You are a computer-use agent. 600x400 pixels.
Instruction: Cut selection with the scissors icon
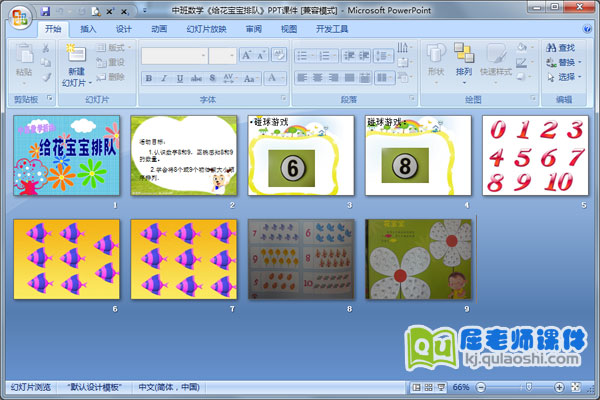(46, 48)
